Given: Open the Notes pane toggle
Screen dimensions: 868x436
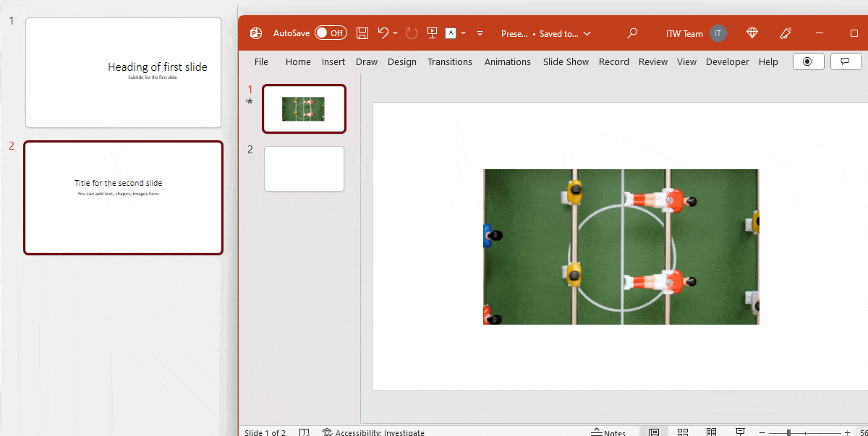Looking at the screenshot, I should coord(611,431).
